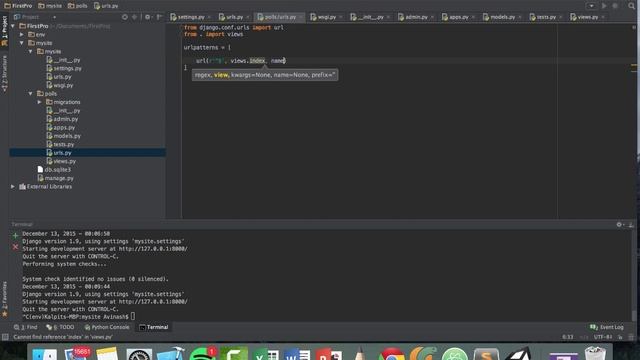The width and height of the screenshot is (640, 360).
Task: Open Search Everywhere magnifier icon
Action: point(631,6)
